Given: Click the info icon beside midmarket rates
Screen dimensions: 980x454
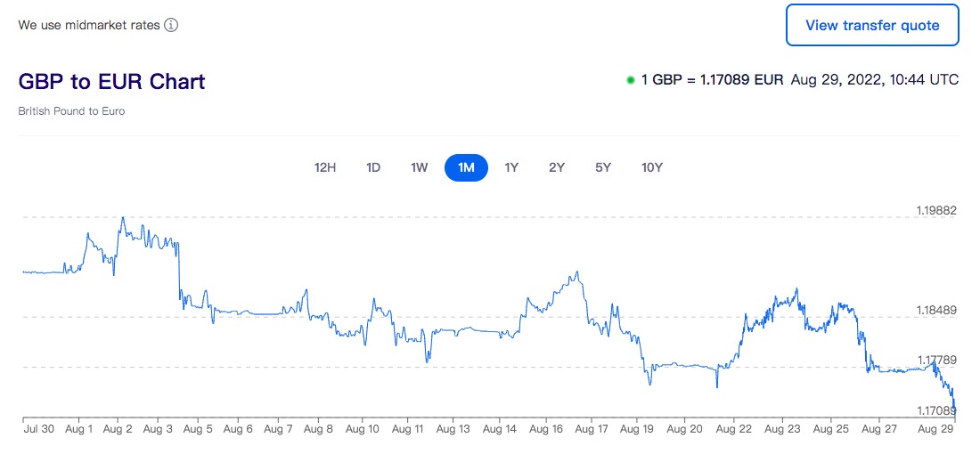Looking at the screenshot, I should coord(171,26).
